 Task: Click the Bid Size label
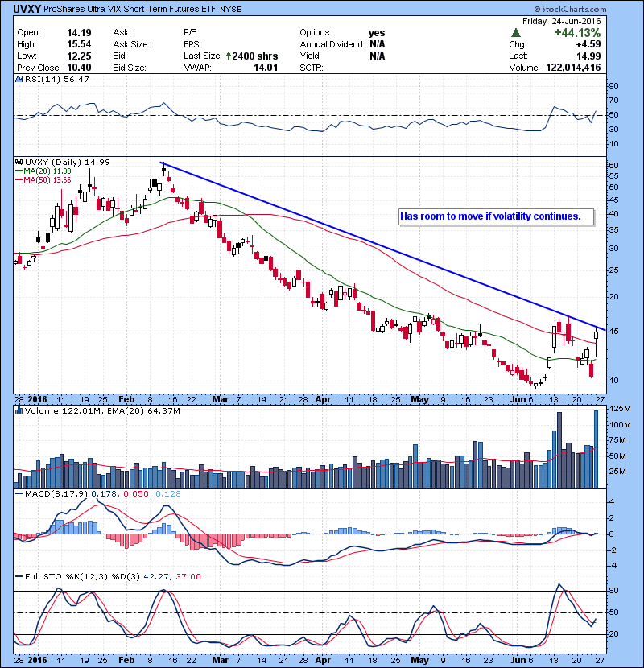tap(130, 68)
